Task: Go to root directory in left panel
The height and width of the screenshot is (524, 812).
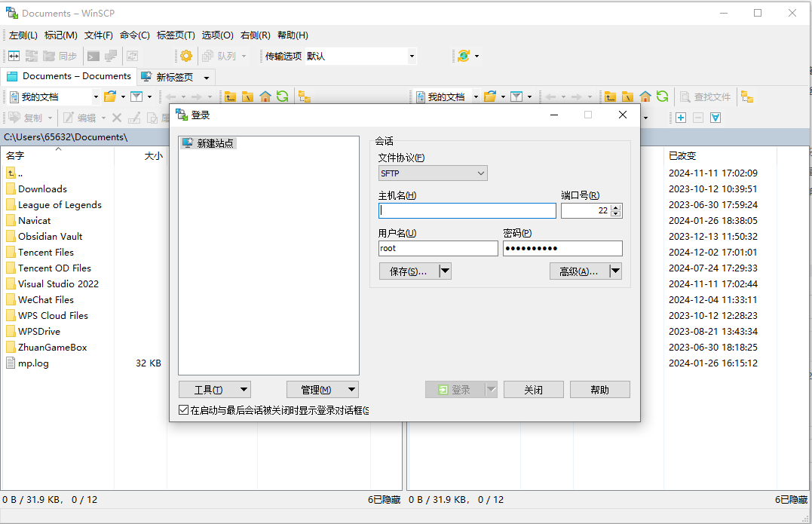Action: click(x=247, y=97)
